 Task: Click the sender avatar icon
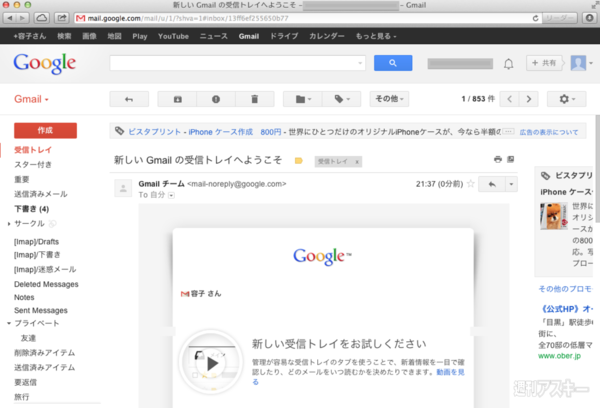point(123,188)
